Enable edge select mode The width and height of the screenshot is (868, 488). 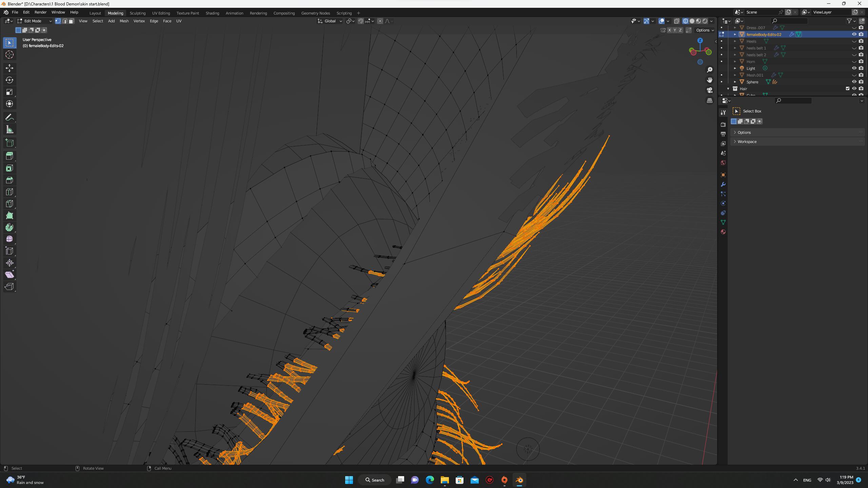[65, 21]
